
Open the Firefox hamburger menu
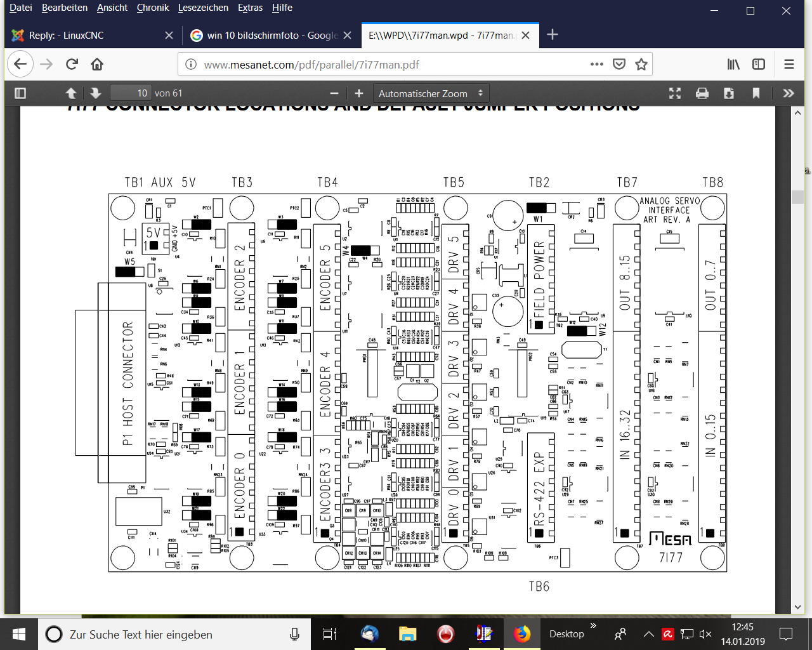[789, 64]
